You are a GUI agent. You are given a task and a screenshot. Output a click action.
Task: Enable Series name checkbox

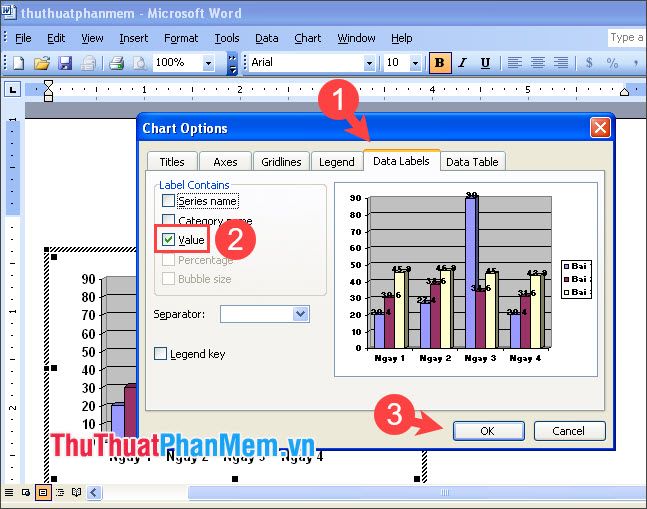coord(168,201)
